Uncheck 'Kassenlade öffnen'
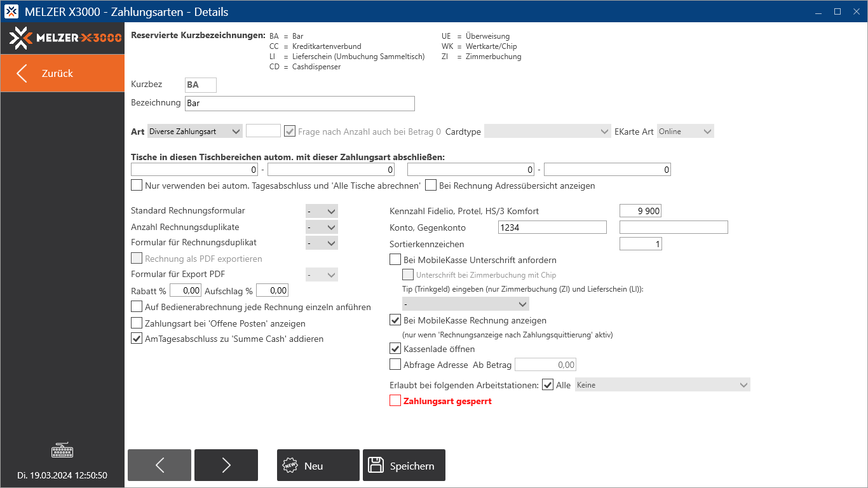 pos(395,349)
